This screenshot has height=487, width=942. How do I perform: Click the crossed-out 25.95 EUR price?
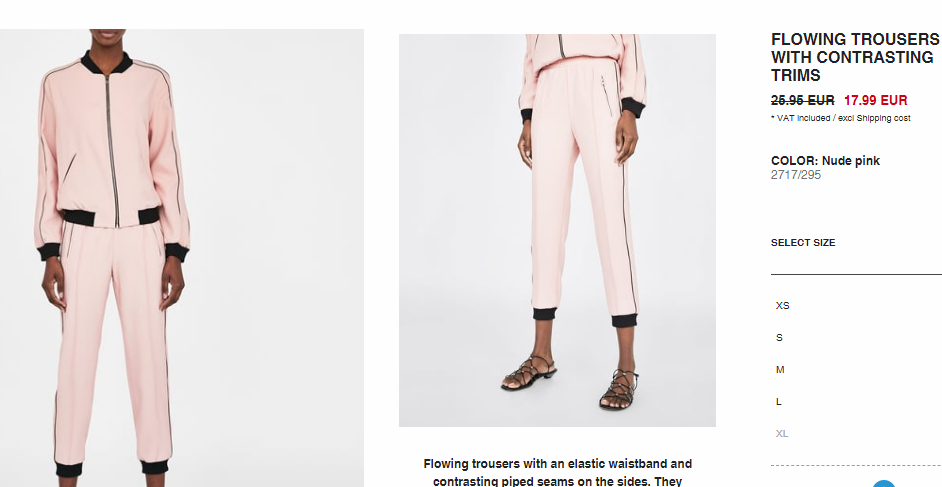[x=803, y=100]
